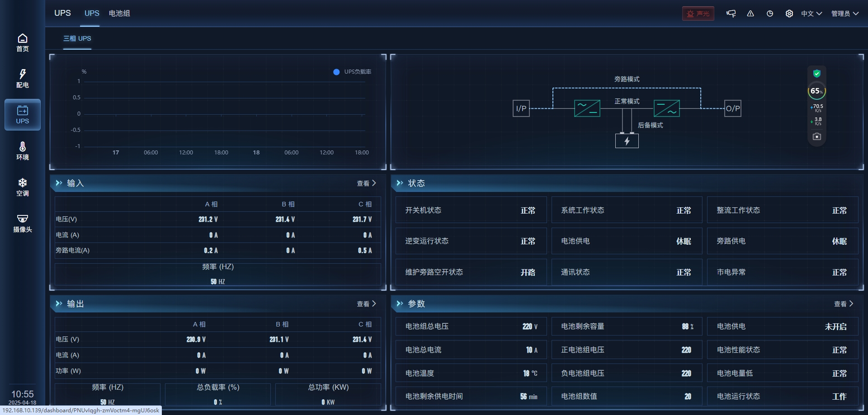
Task: Open the 环境 environment monitoring page
Action: [22, 151]
